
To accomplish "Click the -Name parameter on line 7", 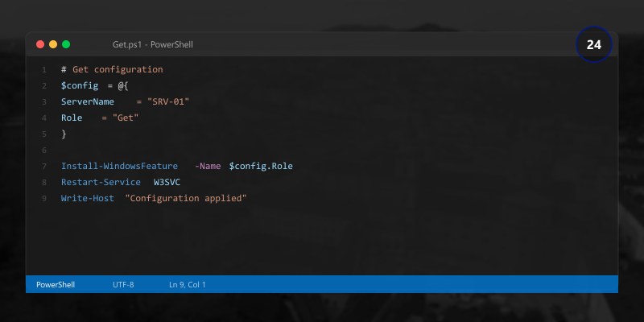I will tap(208, 166).
